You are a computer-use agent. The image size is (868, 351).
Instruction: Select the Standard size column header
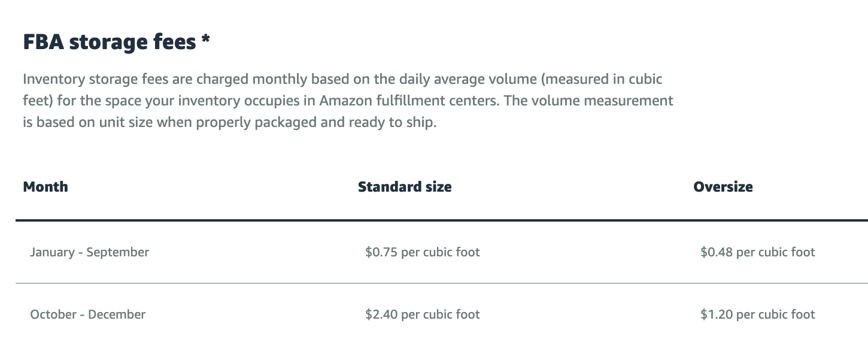coord(405,186)
